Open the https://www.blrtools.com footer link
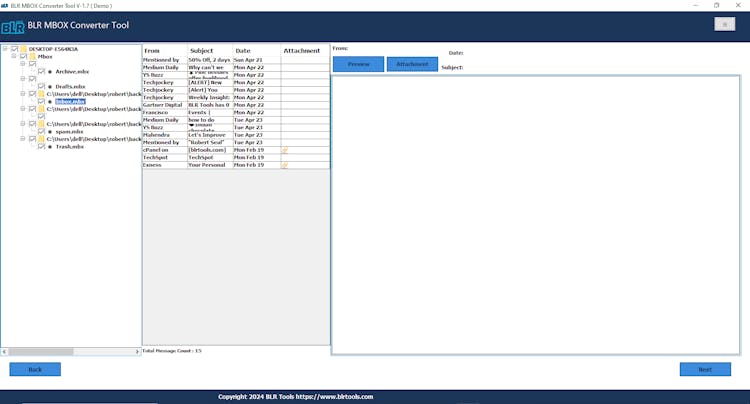Screen dimensions: 750x404 coord(334,397)
